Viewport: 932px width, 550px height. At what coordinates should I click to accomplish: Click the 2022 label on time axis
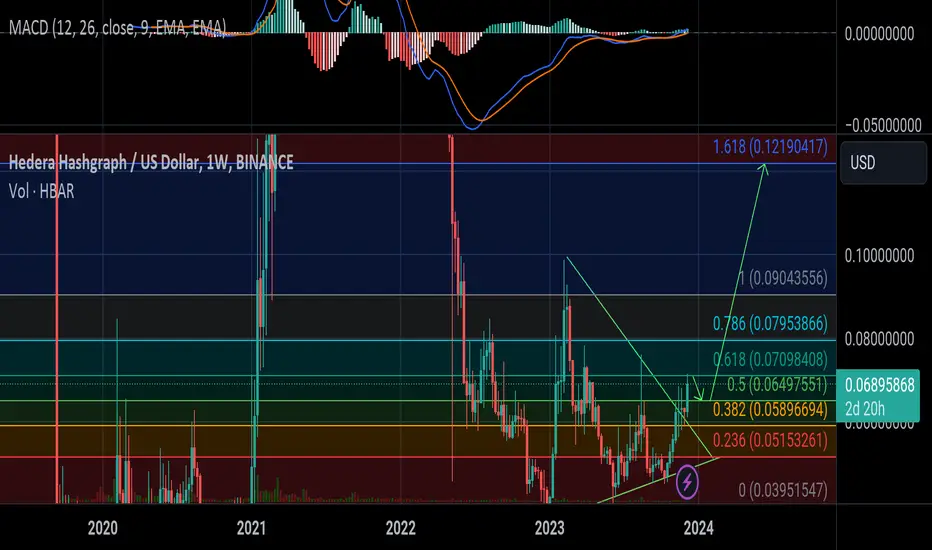pos(400,528)
